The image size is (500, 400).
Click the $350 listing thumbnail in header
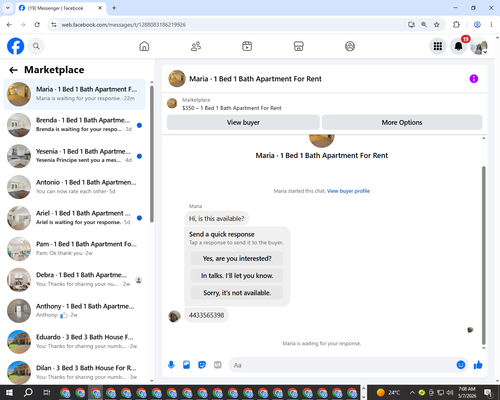point(172,104)
